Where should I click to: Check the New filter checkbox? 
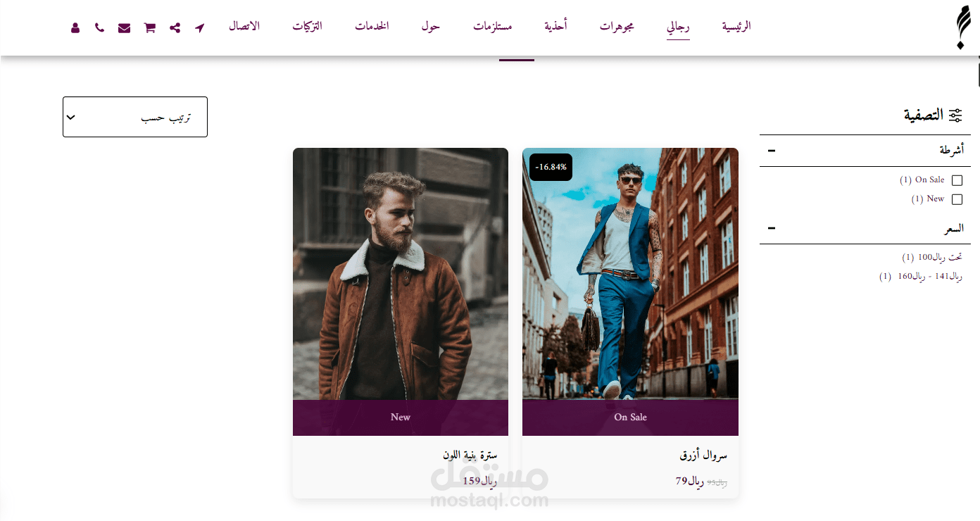[957, 199]
